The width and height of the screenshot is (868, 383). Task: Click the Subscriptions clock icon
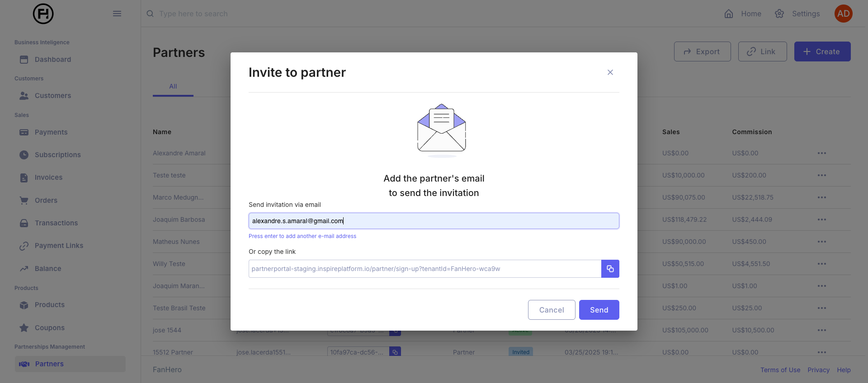coord(24,155)
